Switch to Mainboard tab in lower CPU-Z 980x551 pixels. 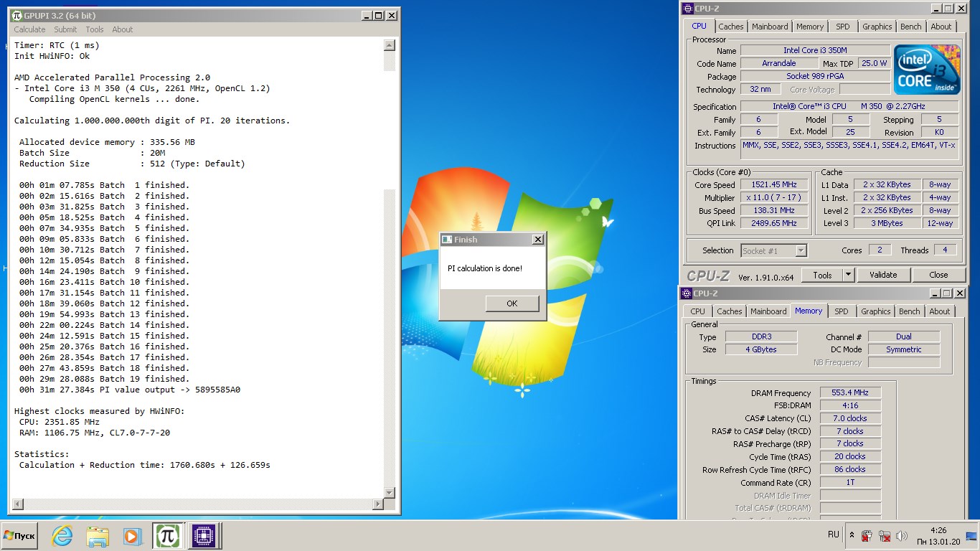point(768,311)
